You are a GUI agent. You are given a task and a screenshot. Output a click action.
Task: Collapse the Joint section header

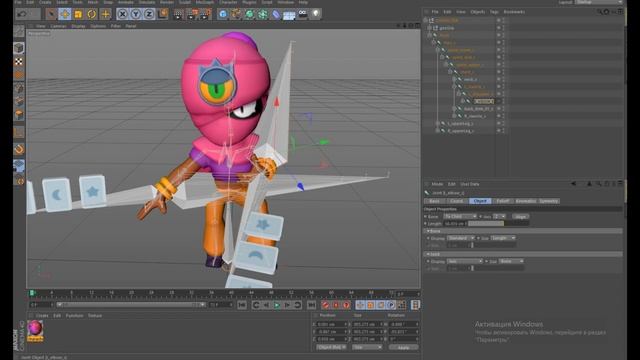522,254
